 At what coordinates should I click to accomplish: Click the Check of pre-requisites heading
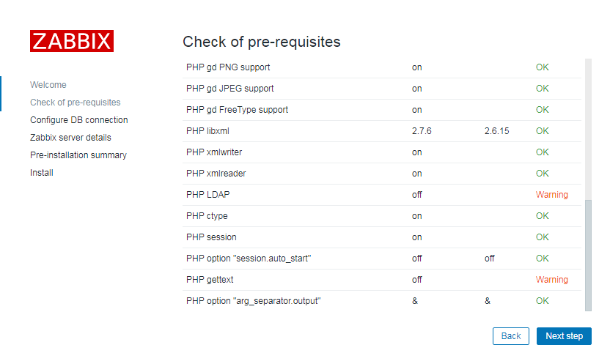262,42
